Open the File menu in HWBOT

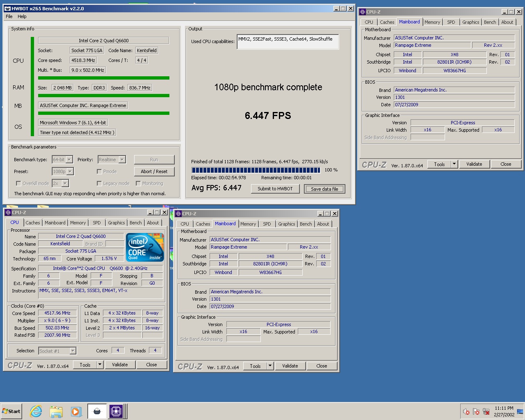[9, 16]
